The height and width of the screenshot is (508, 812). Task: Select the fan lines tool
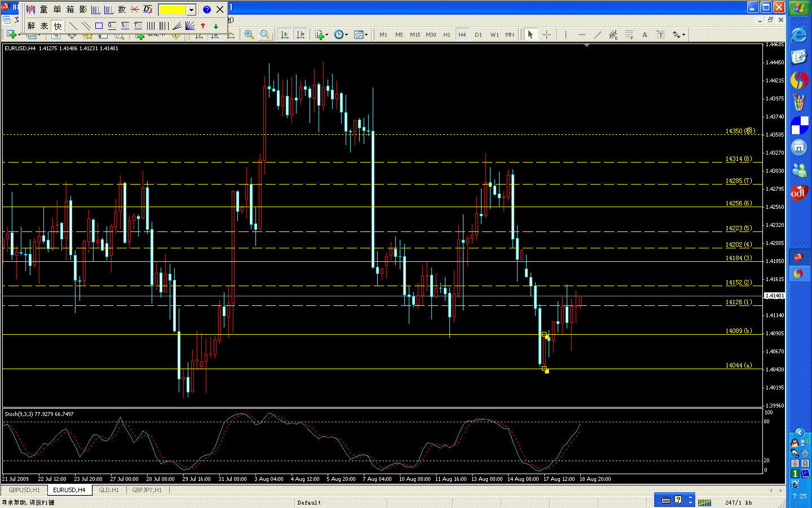[177, 26]
